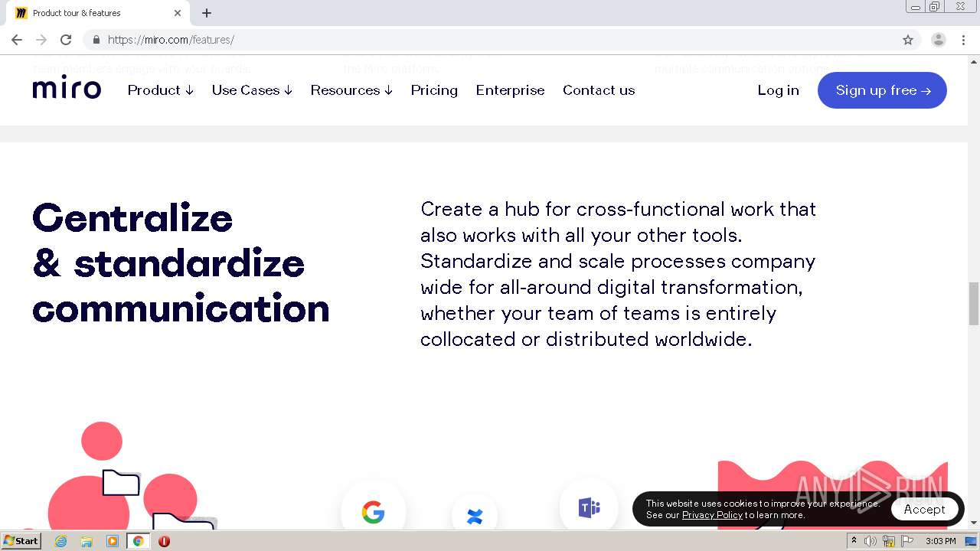Accept the cookie notice
980x551 pixels.
point(924,509)
